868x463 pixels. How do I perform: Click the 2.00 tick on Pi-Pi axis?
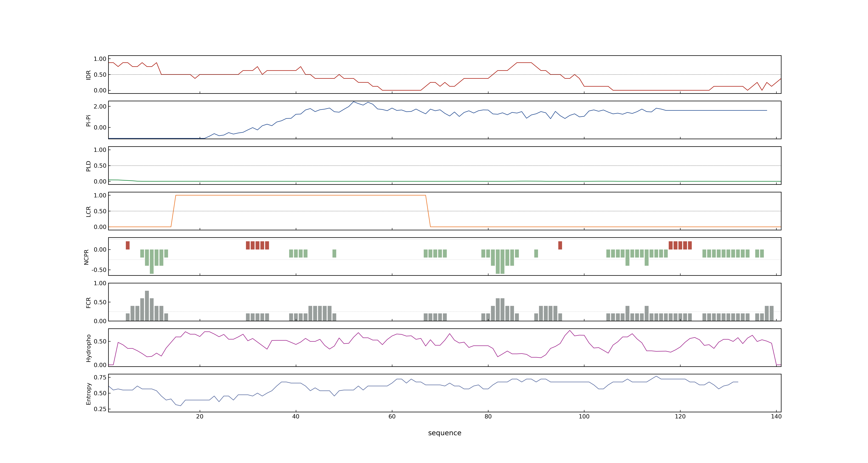click(100, 107)
